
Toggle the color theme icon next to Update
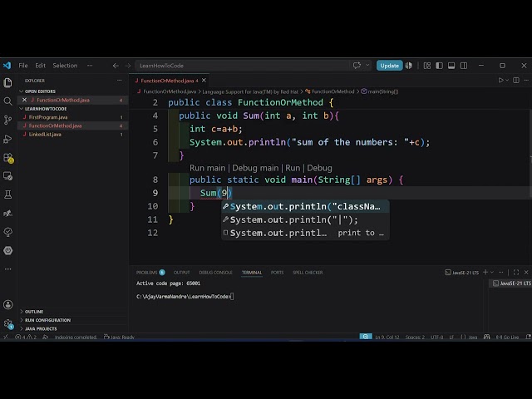point(409,66)
